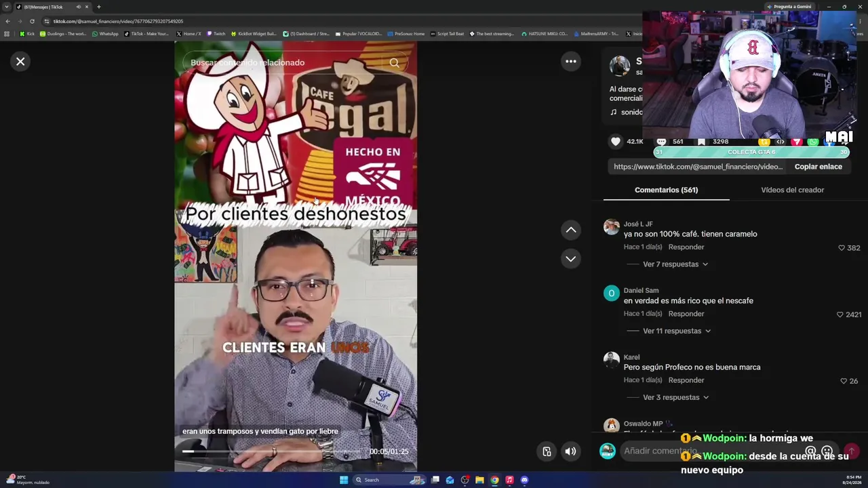
Task: Click 'Copiar enlace' button
Action: (818, 167)
